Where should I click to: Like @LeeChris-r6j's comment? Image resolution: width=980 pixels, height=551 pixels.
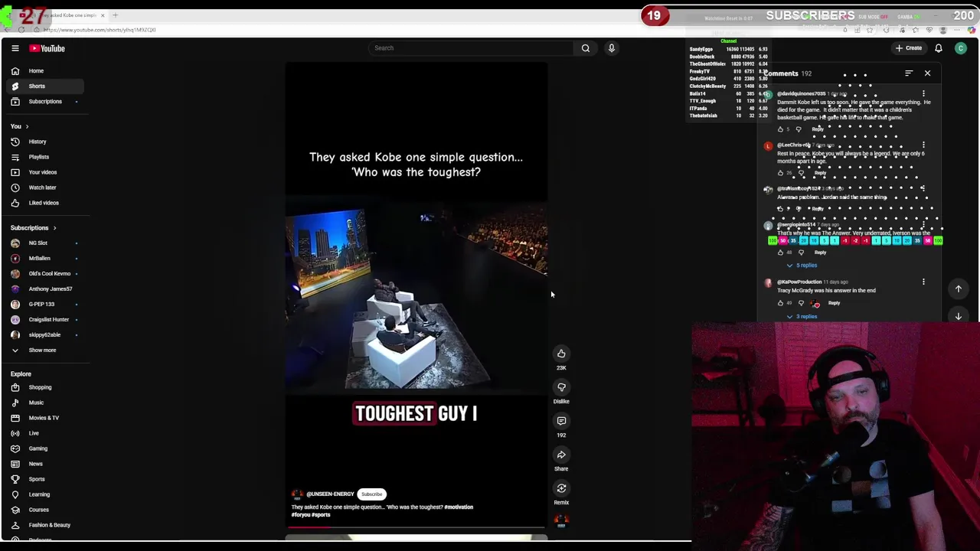click(x=780, y=173)
